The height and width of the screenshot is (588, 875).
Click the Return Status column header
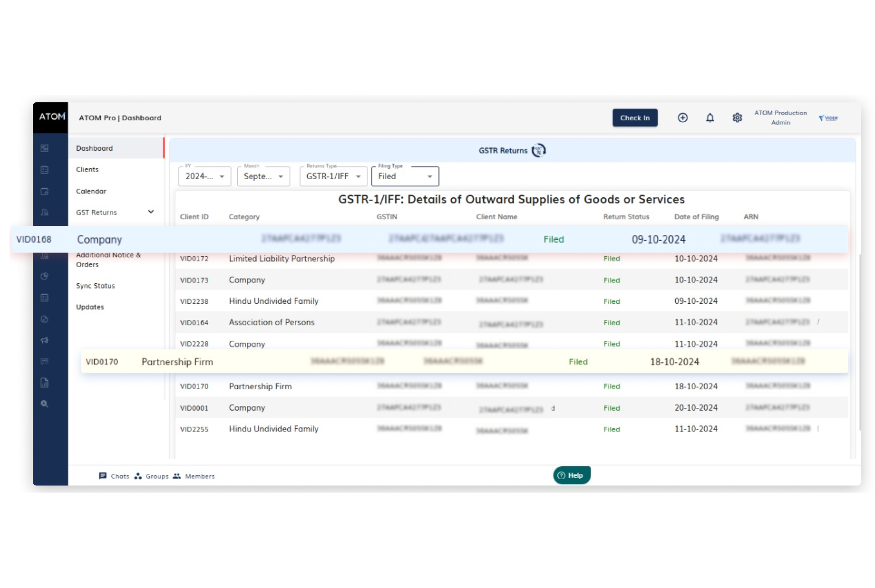[x=626, y=217]
